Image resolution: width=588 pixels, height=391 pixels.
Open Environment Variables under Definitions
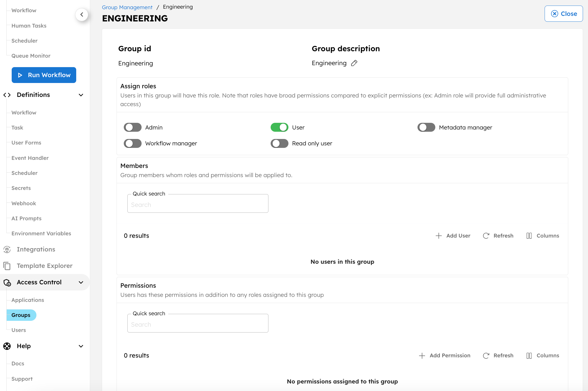click(41, 233)
